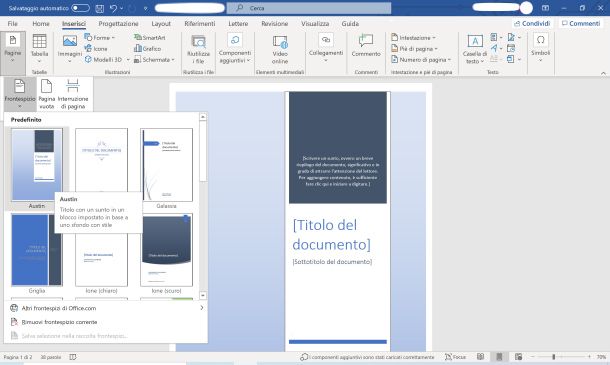Open the Guida tab
610x365 pixels.
point(350,24)
